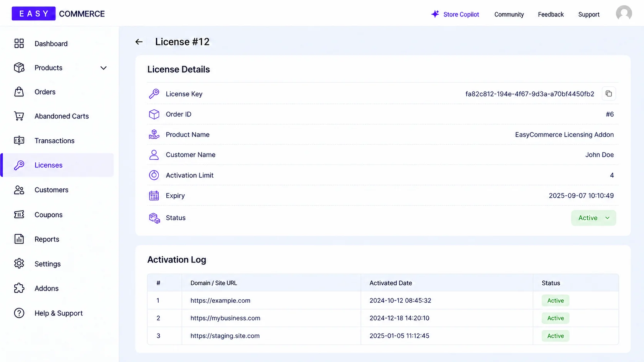Screen dimensions: 644x362
Task: Open the user avatar profile icon
Action: coord(624,13)
